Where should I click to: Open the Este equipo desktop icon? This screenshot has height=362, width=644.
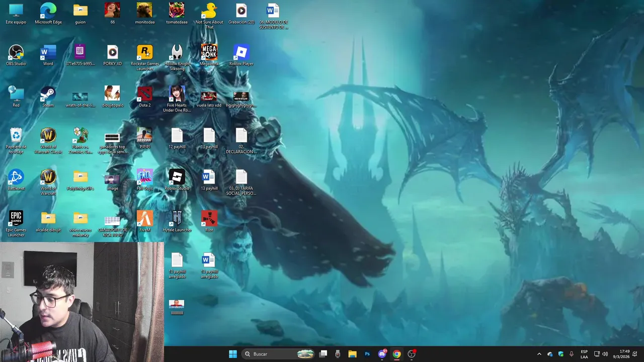pos(16,14)
